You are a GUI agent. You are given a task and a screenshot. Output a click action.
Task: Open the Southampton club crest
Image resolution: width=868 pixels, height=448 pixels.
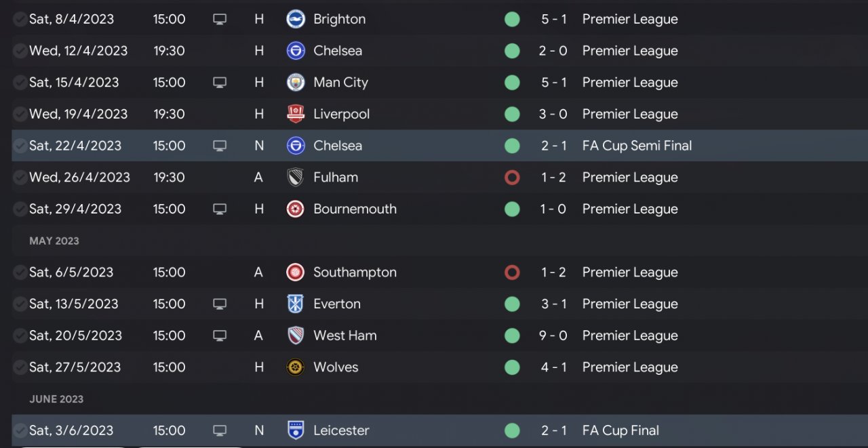point(296,272)
